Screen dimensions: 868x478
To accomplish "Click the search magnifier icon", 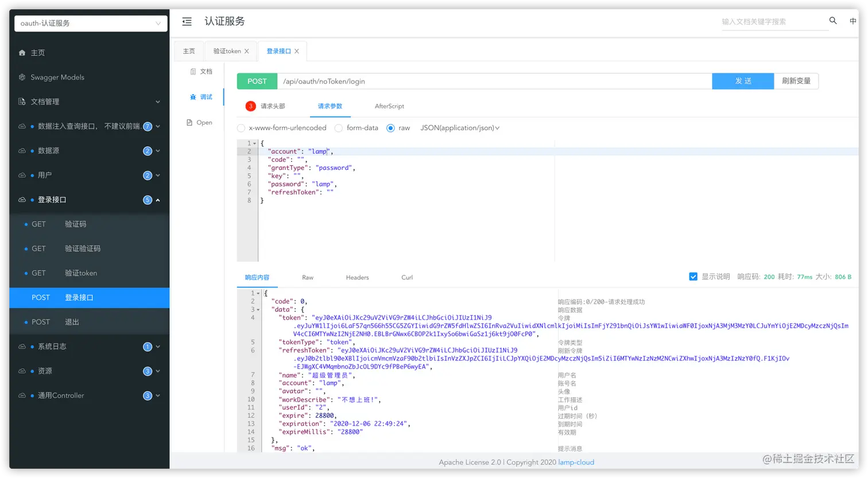I will click(833, 21).
